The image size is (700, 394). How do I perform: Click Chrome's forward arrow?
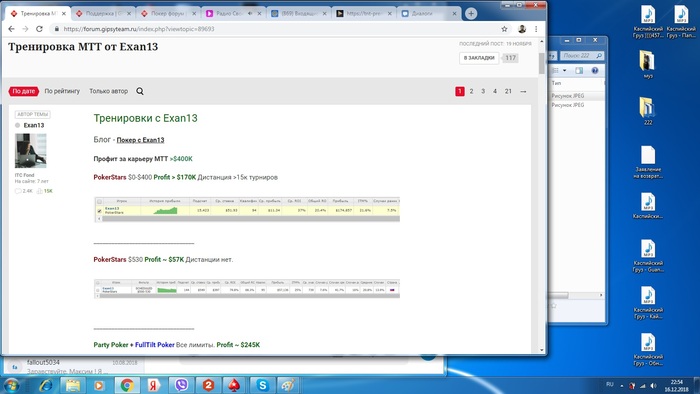coord(25,29)
